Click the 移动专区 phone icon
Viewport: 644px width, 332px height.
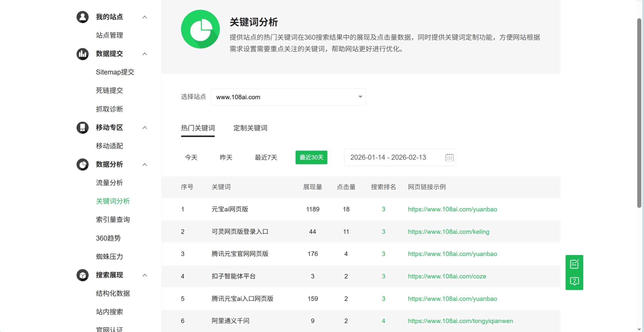point(83,128)
